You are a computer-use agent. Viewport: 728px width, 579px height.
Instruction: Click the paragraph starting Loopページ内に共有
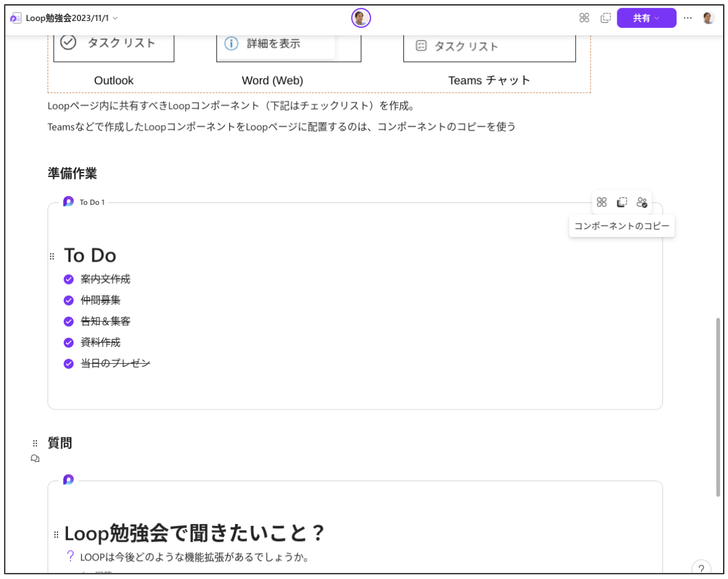[231, 106]
